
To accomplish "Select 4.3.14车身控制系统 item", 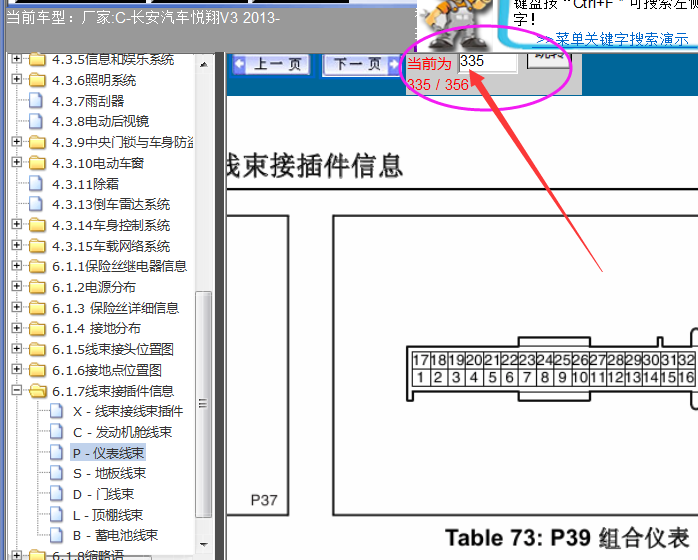I will click(111, 225).
